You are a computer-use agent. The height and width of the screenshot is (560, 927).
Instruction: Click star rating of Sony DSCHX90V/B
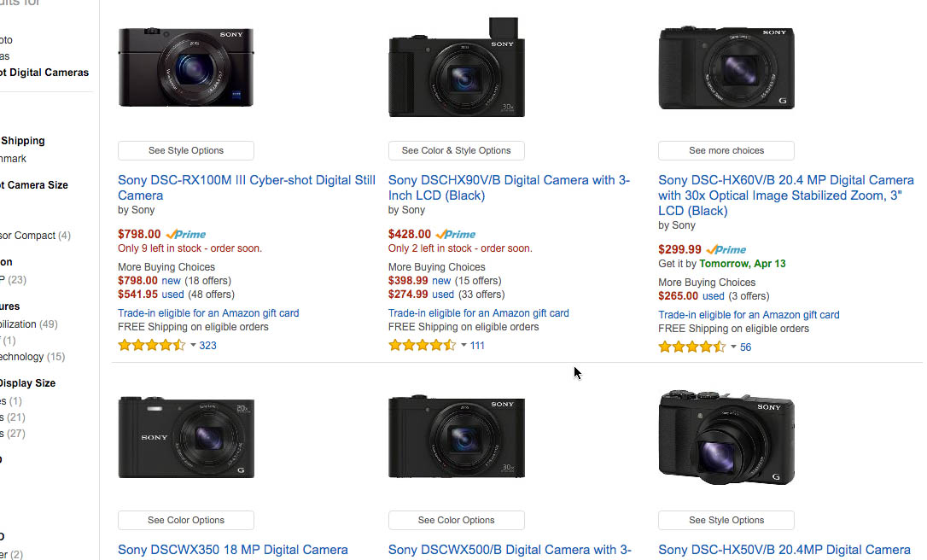click(422, 346)
